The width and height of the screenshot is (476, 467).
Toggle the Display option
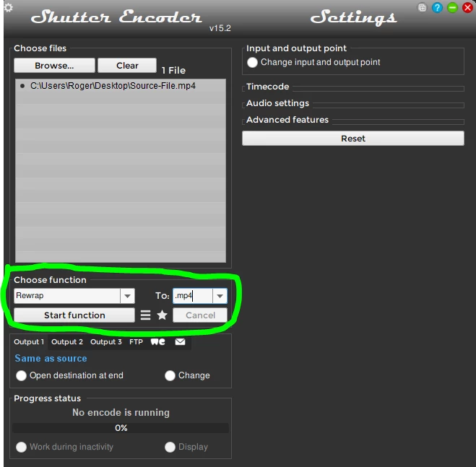pyautogui.click(x=170, y=447)
